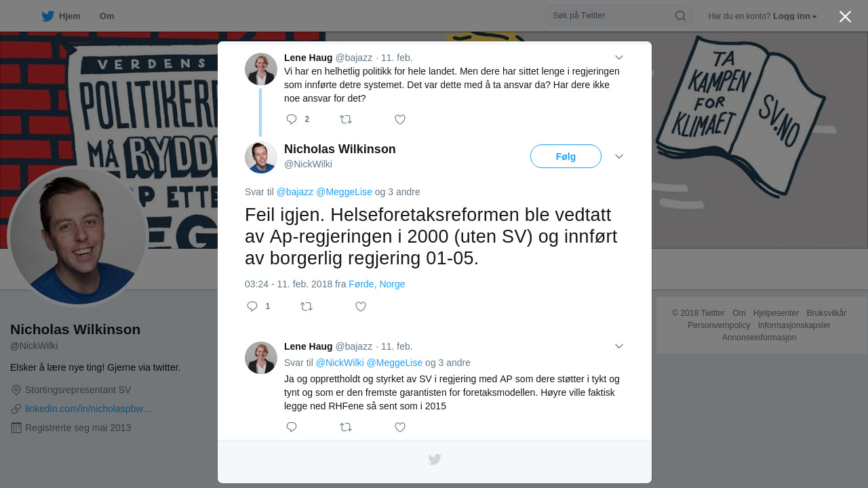Follow Nicholas Wilkinson with Følg button
Viewport: 868px width, 488px height.
coord(566,157)
